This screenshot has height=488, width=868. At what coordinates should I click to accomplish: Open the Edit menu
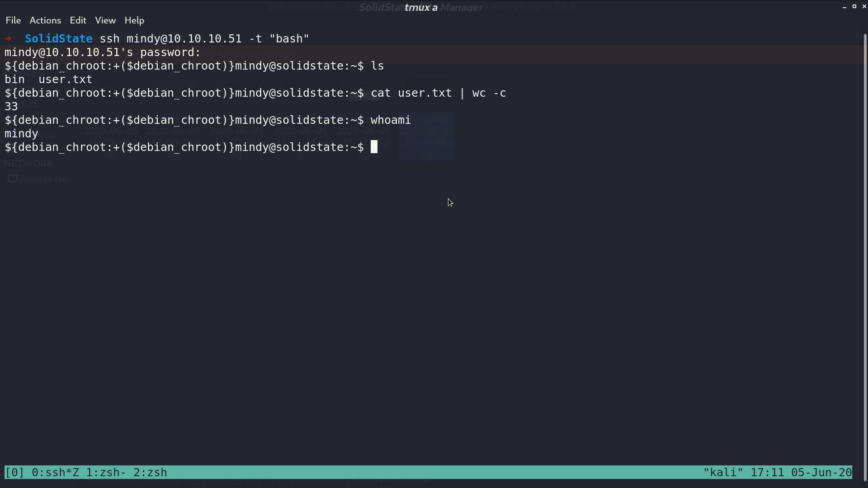78,20
